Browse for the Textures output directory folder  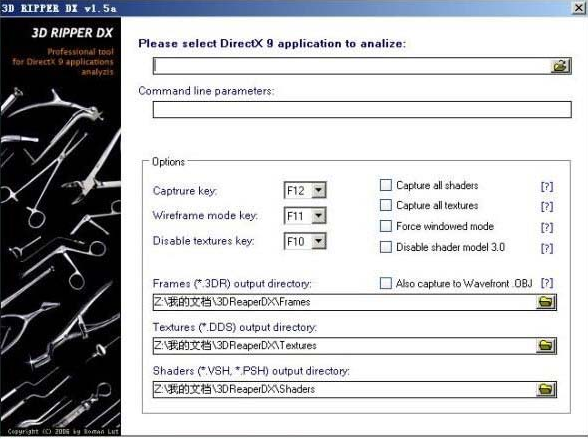[546, 345]
